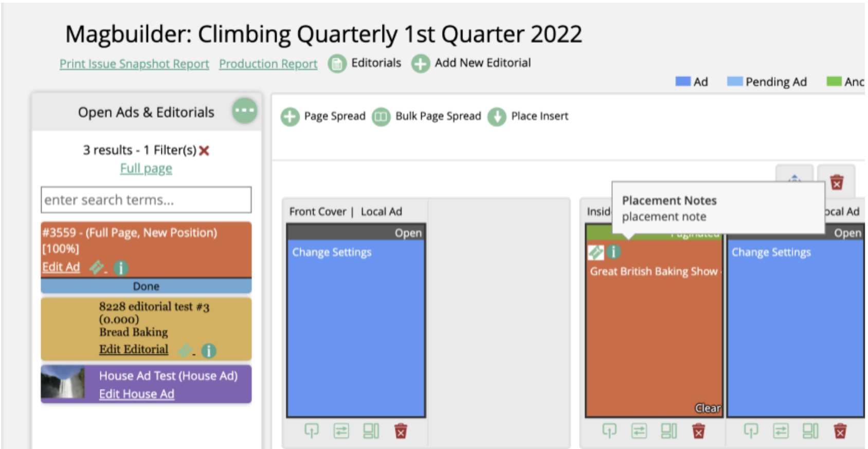The width and height of the screenshot is (868, 449).
Task: Click the info icon on ad #3559
Action: tap(121, 268)
